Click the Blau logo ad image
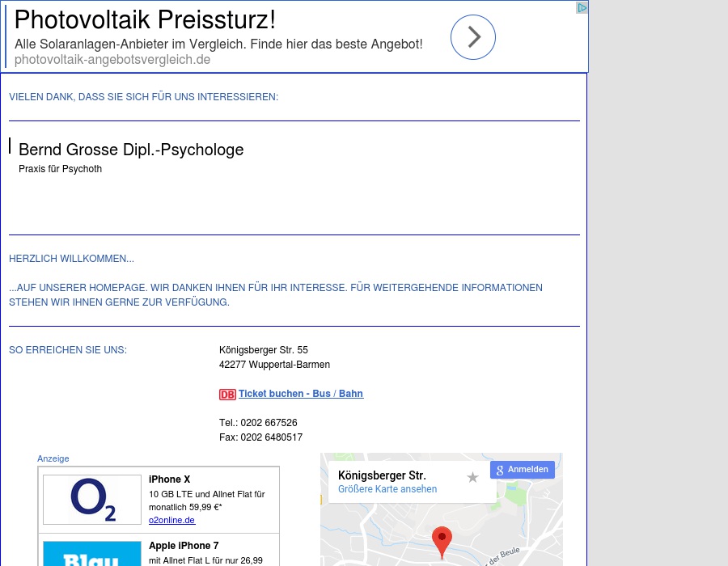Screen dimensions: 728x566 pos(92,554)
